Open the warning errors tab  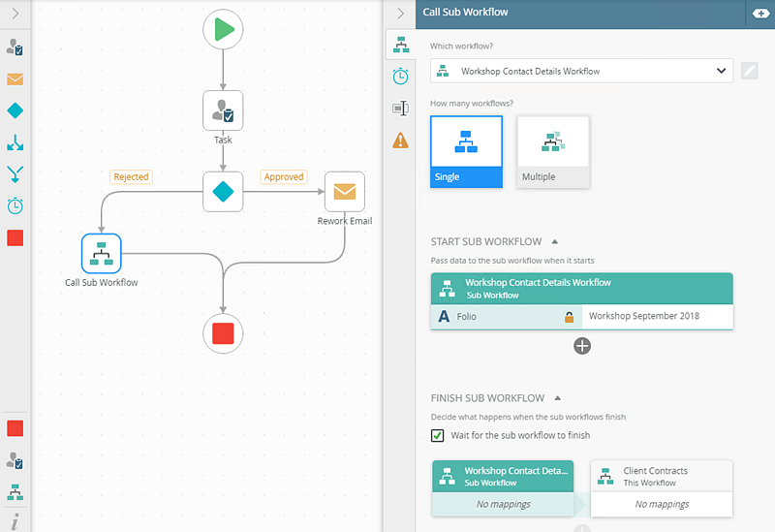(x=400, y=141)
